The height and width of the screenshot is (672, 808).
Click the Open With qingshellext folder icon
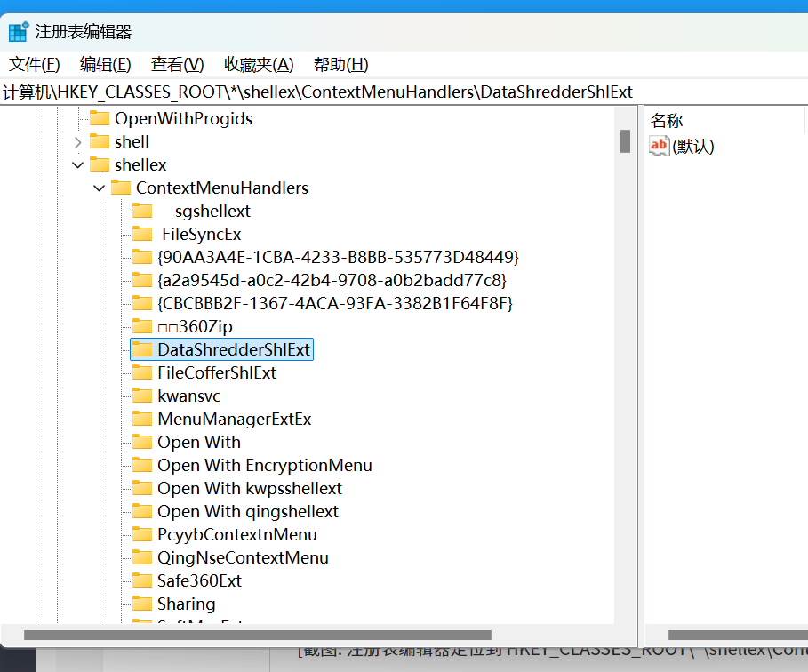point(142,512)
